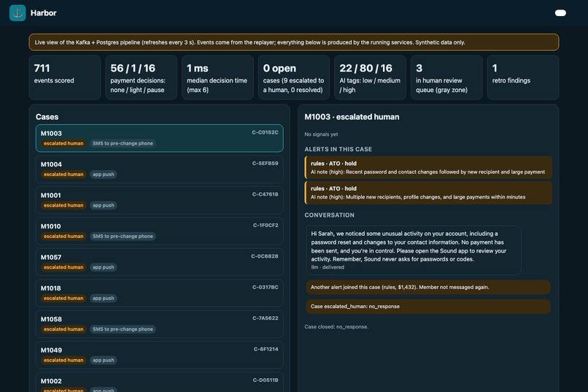Click case ID C-6F1214
Image resolution: width=588 pixels, height=392 pixels.
coord(266,349)
